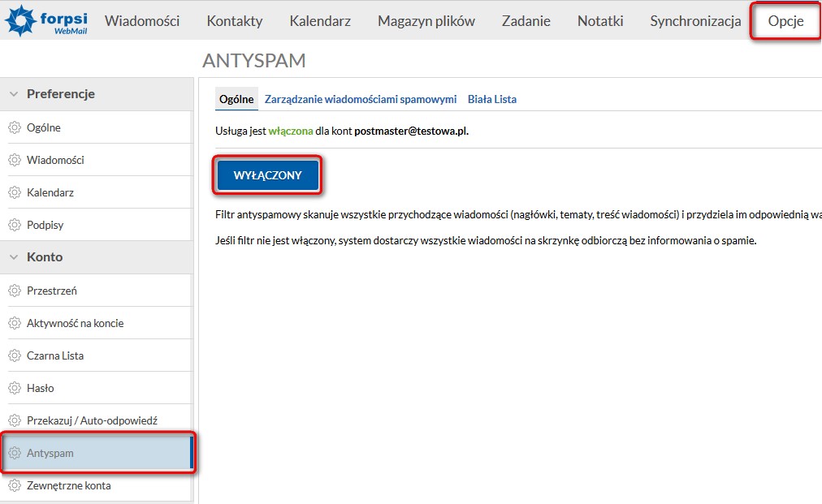
Task: Select Aktywność na koncie in sidebar
Action: (97, 323)
